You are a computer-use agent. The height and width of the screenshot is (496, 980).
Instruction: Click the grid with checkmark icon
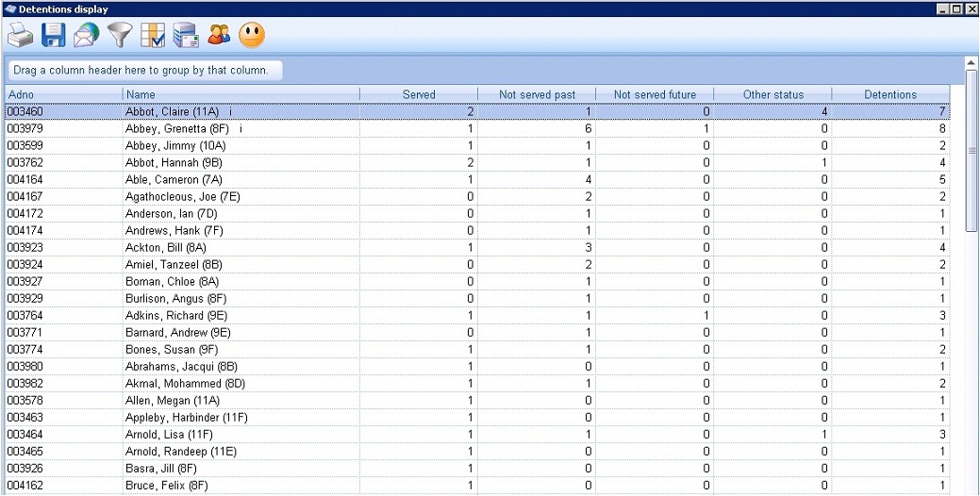coord(153,35)
